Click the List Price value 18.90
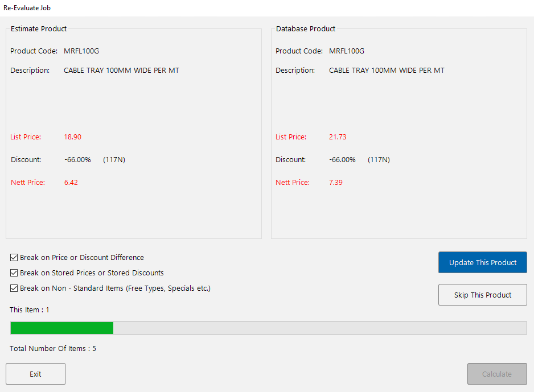The image size is (534, 392). 72,137
